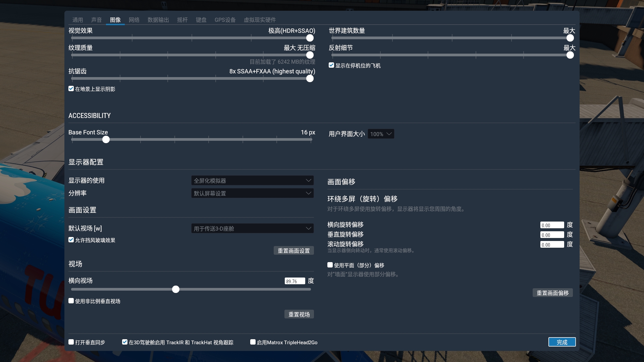644x362 pixels.
Task: Open the 虚拟现实硬件 tab
Action: pyautogui.click(x=260, y=20)
